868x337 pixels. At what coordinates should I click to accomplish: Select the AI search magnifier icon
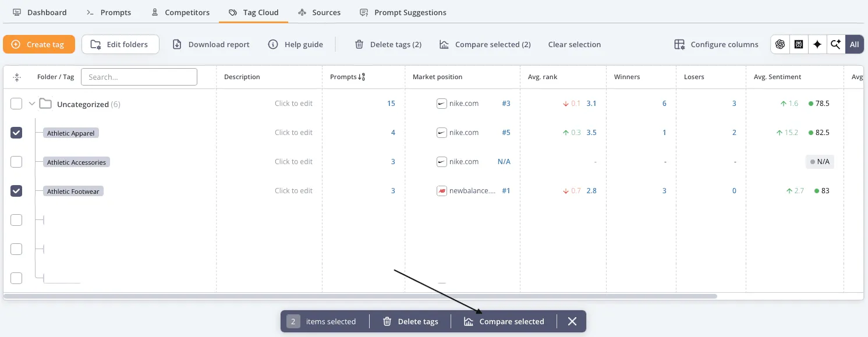835,44
